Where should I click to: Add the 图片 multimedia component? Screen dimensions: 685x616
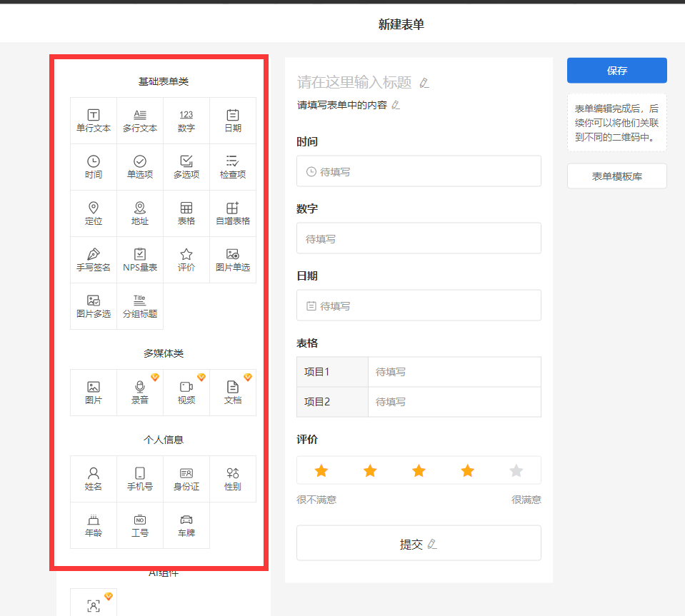click(94, 393)
